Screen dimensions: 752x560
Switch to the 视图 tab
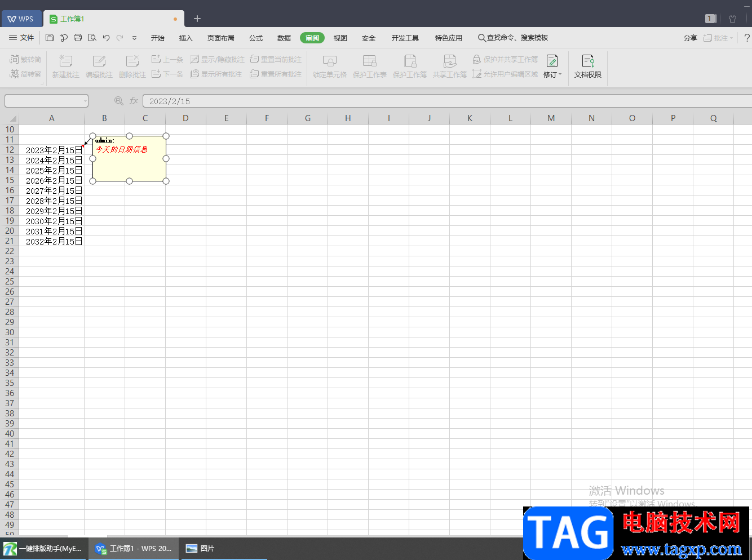(x=340, y=38)
